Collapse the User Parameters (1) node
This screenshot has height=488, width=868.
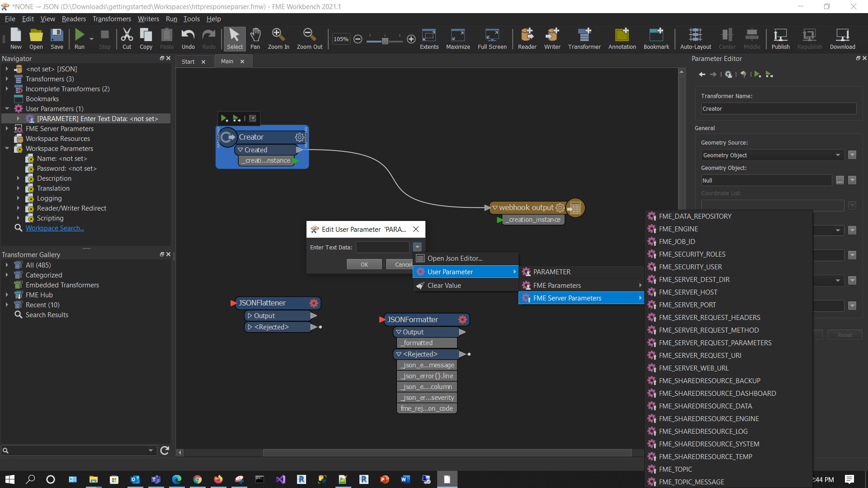[x=7, y=108]
